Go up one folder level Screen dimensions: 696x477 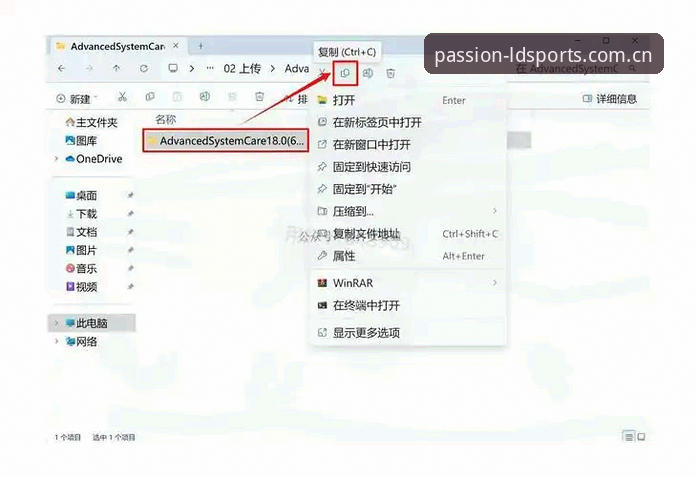pos(116,68)
